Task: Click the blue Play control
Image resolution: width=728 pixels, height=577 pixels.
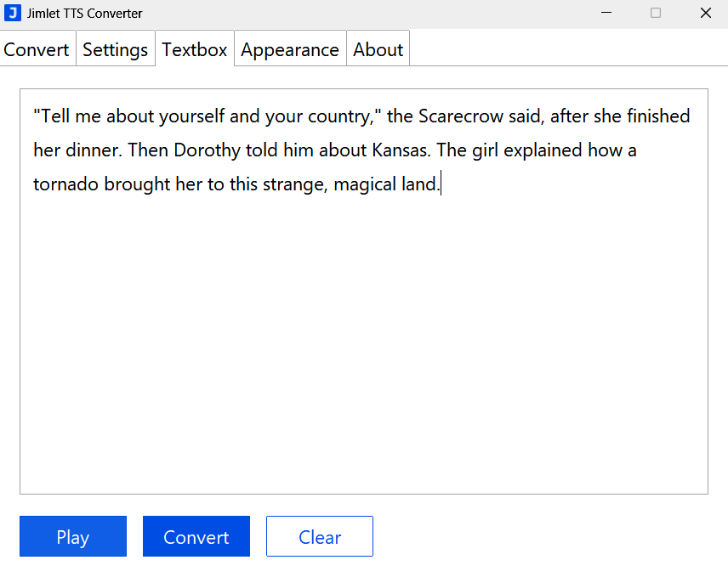Action: (x=72, y=536)
